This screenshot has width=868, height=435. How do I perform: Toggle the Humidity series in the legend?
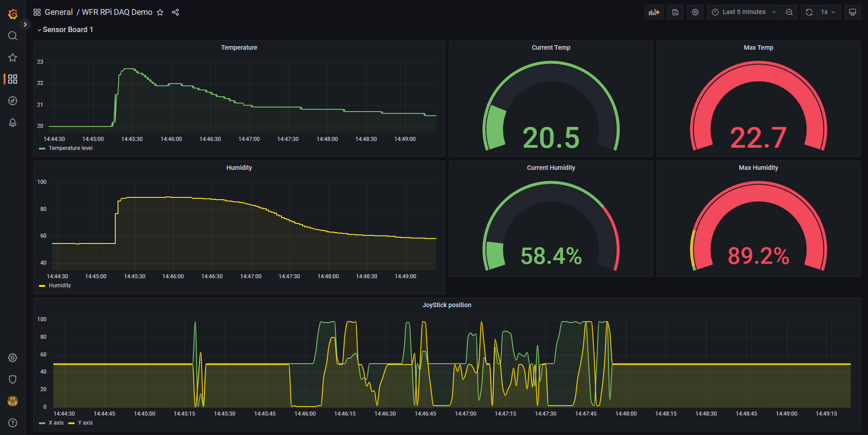point(59,285)
